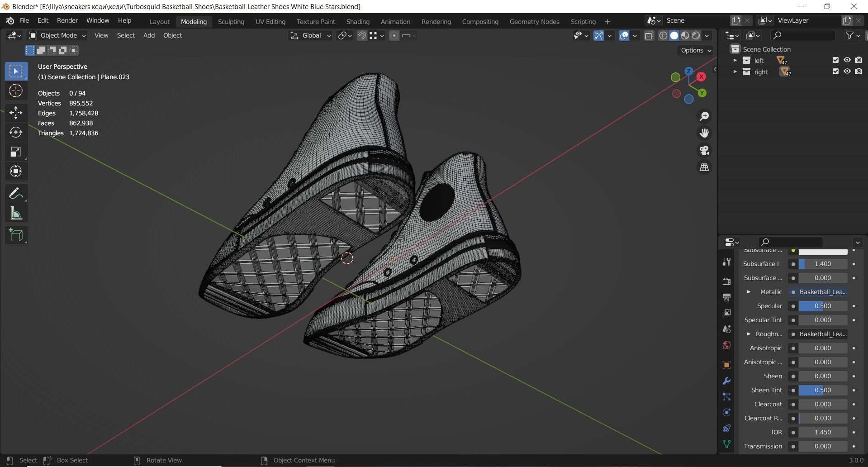Image resolution: width=868 pixels, height=467 pixels.
Task: Hide the 'left' collection in viewport
Action: pos(847,60)
